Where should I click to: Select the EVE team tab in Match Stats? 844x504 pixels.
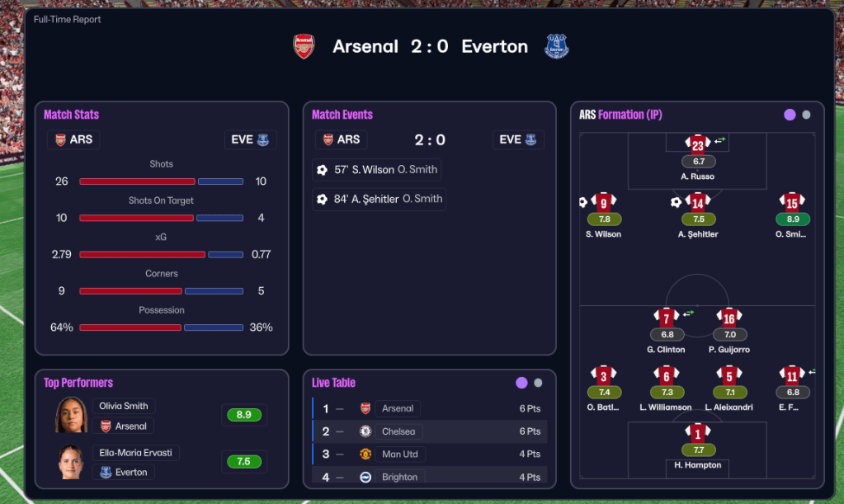tap(250, 139)
